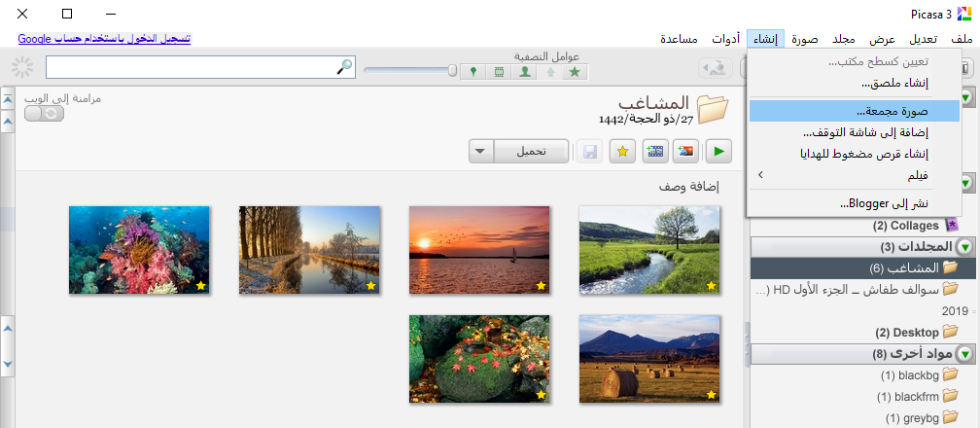Select the green meadow stream thumbnail
This screenshot has width=980, height=428.
coord(649,250)
